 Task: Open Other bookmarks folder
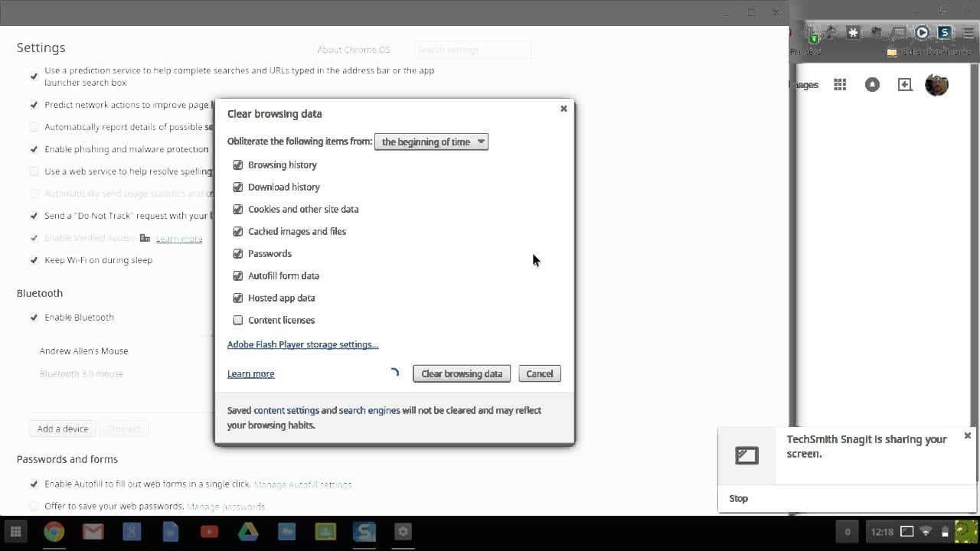pos(929,52)
